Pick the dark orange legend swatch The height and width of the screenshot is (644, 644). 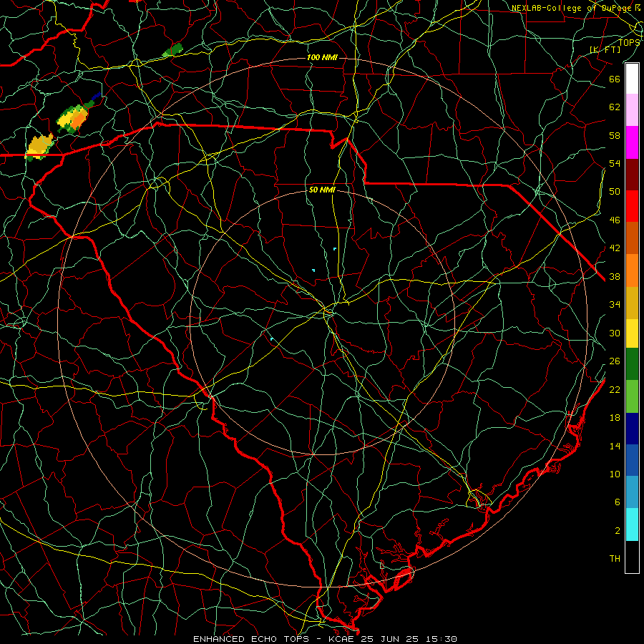point(632,238)
